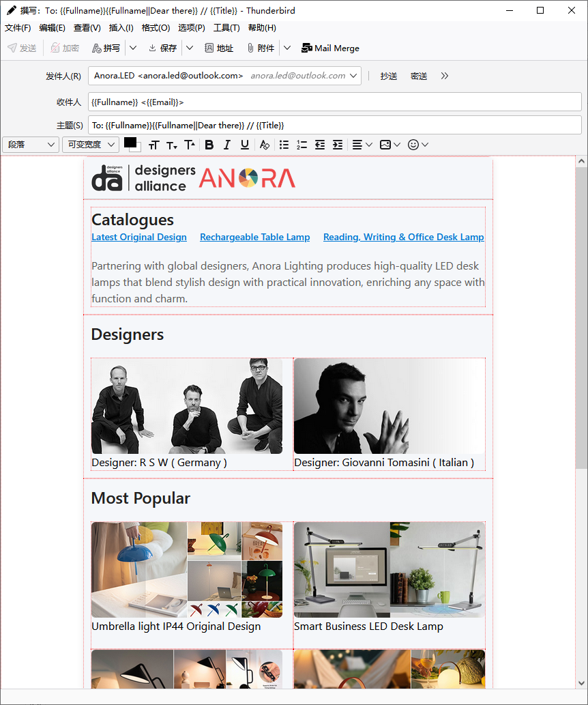This screenshot has width=588, height=705.
Task: Focus the subject (主题) field
Action: tap(335, 125)
